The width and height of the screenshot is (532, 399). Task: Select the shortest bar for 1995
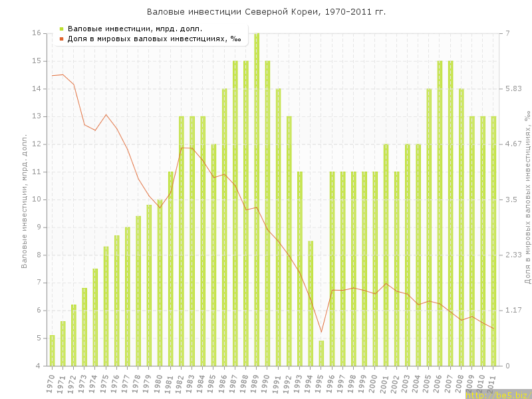coord(321,353)
